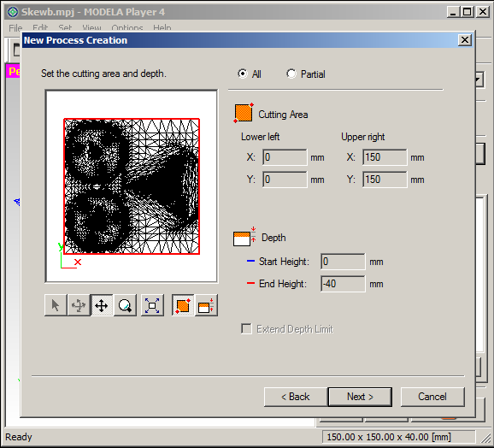Toggle the cutting area display button
494x448 pixels.
coord(183,305)
